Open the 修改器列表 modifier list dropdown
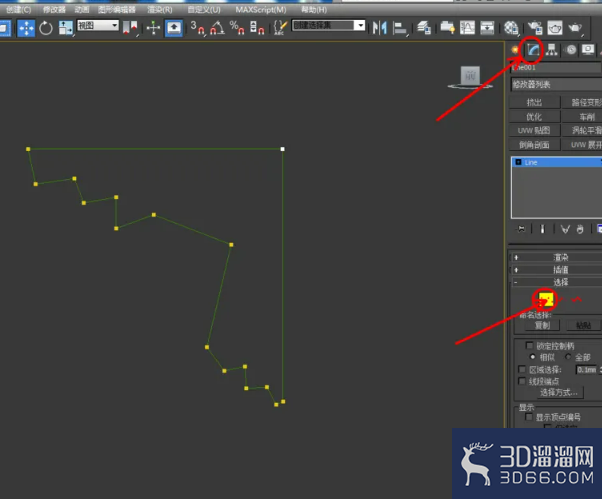This screenshot has height=499, width=602. (x=556, y=84)
